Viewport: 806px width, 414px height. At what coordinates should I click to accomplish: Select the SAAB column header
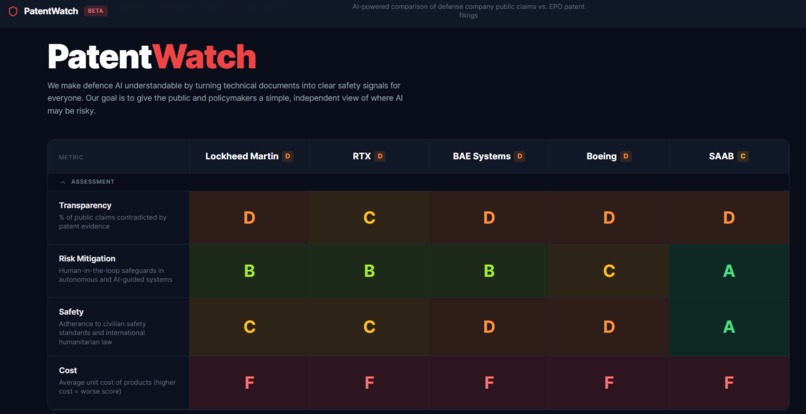[729, 156]
